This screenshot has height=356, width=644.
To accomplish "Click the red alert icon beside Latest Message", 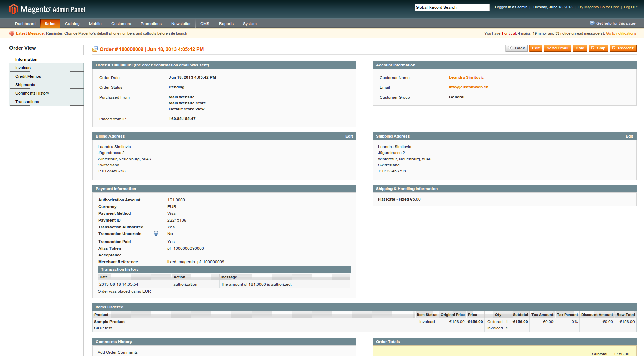I will point(12,33).
